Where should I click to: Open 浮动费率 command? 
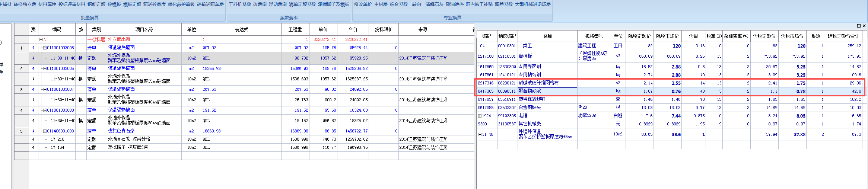278,4
